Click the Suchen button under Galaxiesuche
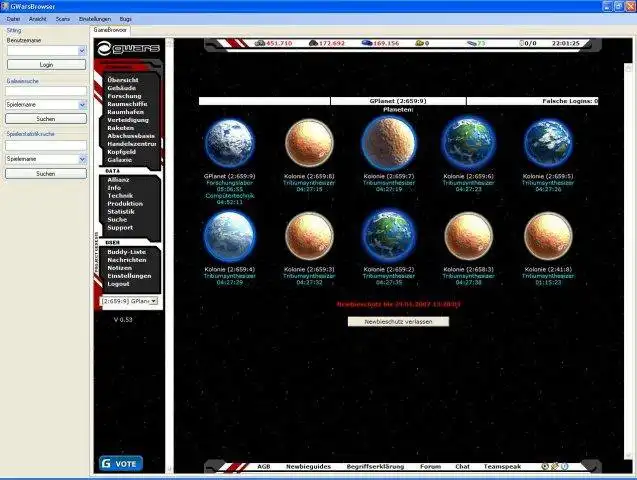637x480 pixels. point(46,119)
